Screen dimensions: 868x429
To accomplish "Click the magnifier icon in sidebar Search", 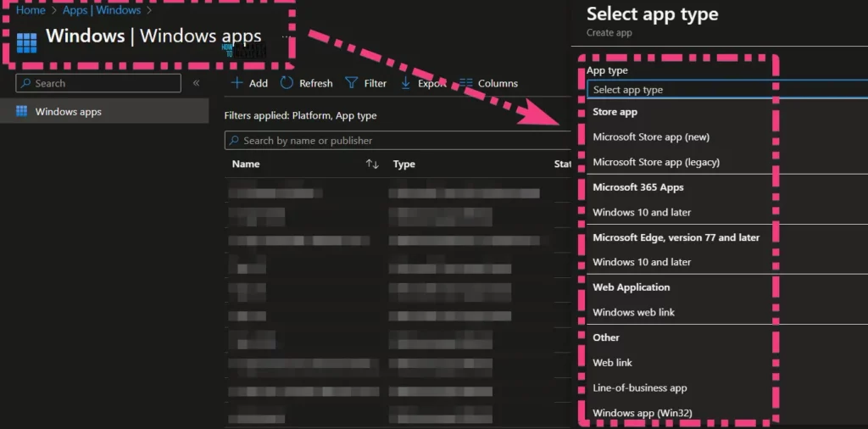I will coord(25,83).
